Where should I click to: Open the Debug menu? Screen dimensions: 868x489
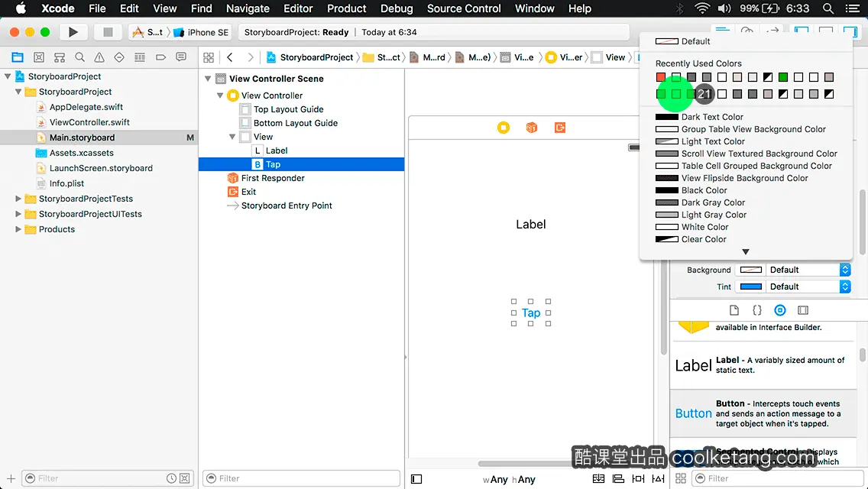397,8
